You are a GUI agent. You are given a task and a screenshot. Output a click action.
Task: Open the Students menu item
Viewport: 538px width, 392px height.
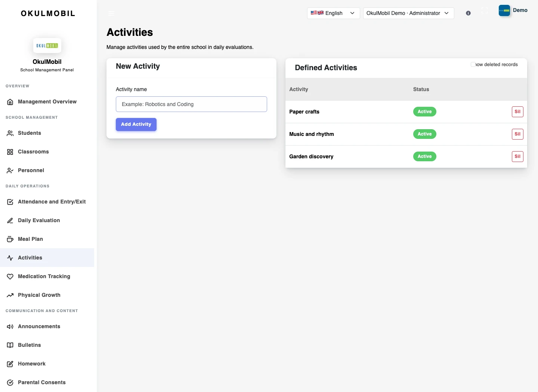click(x=47, y=133)
